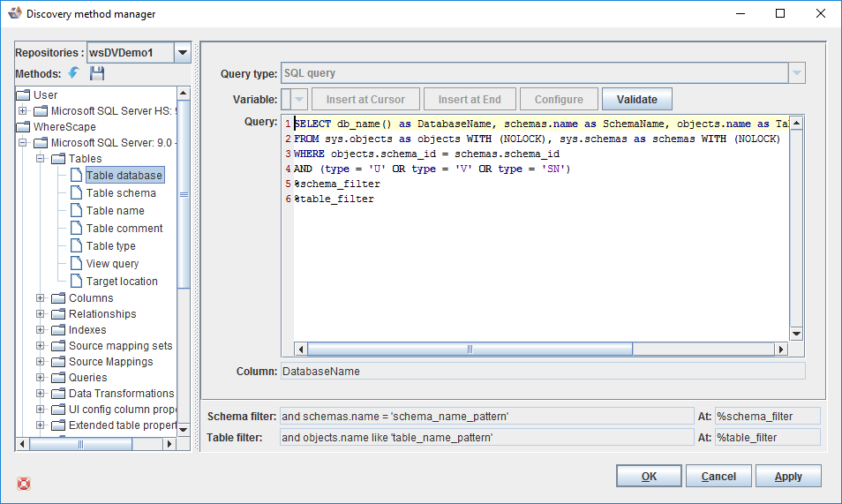
Task: Click the query editor horizontal scrollbar thumb
Action: click(469, 350)
